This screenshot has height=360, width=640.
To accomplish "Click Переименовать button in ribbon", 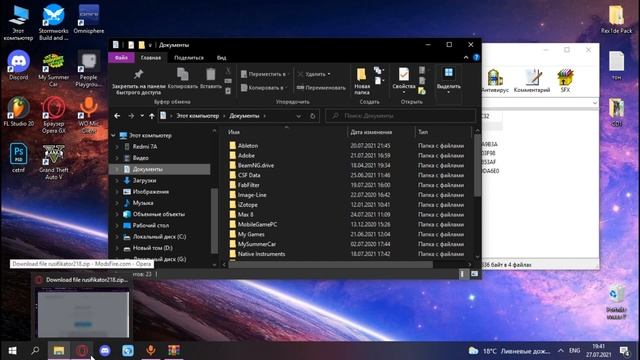I will click(321, 88).
